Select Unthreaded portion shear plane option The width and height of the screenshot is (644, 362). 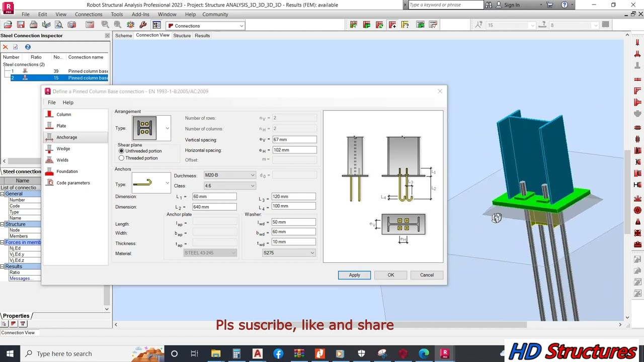point(140,151)
